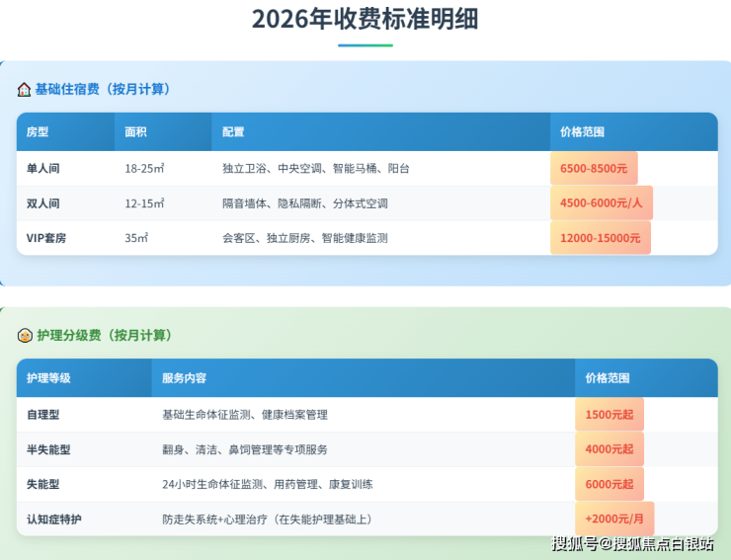Screen dimensions: 731x560
Task: Select the 单人间 room type row
Action: click(x=43, y=169)
